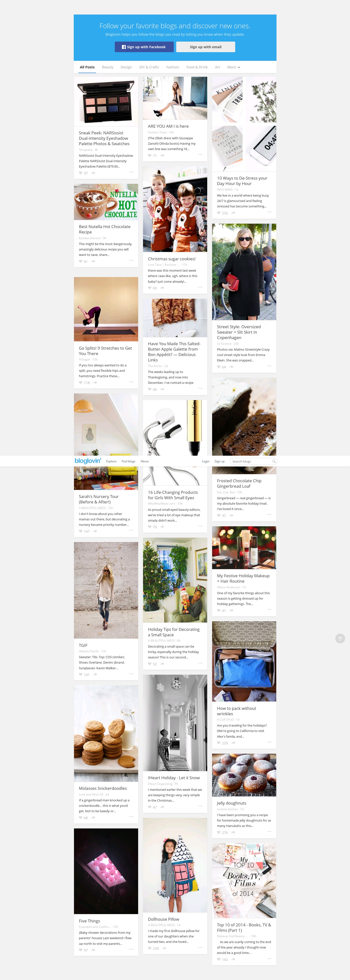
Task: Click Sign up with Facebook button
Action: coord(144,47)
